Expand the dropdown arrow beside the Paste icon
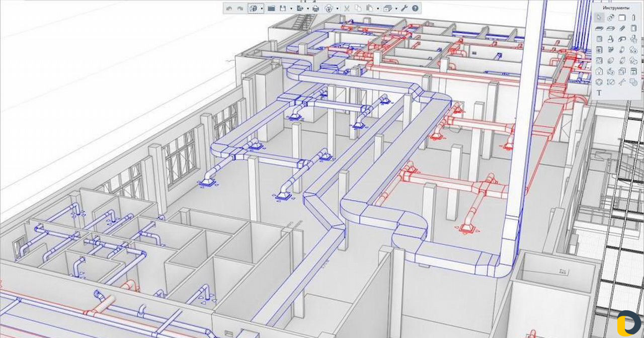This screenshot has width=644, height=338. 378,9
